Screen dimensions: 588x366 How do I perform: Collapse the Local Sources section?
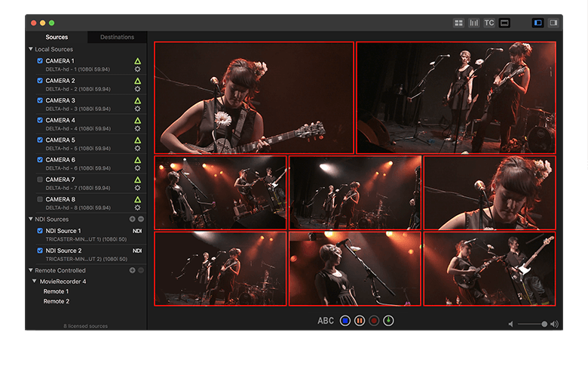click(x=31, y=49)
